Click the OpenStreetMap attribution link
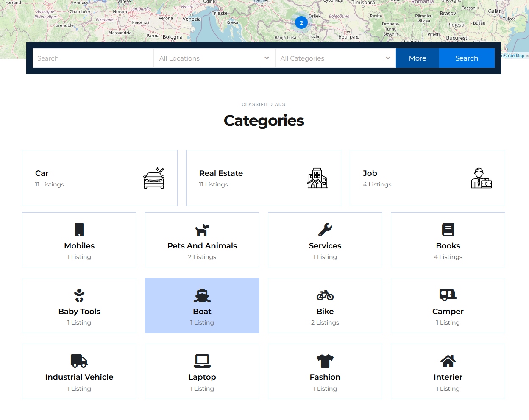The image size is (529, 420). click(513, 56)
